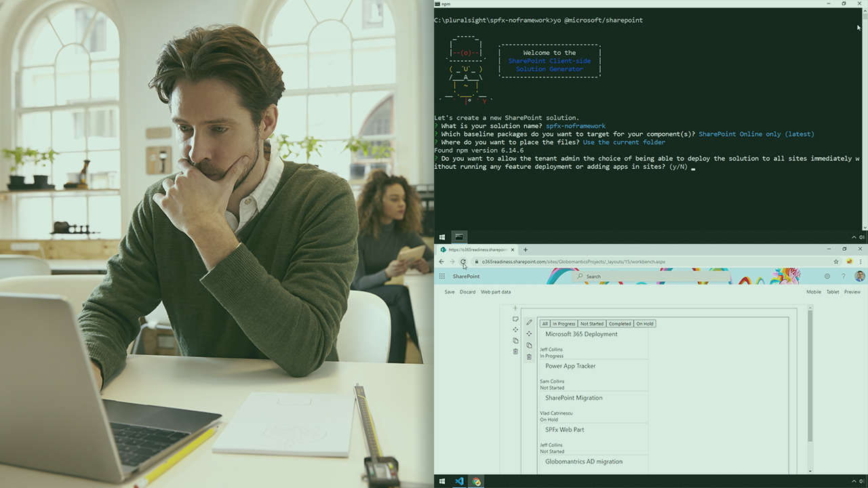Expand hidden icons in the system tray
The height and width of the screenshot is (488, 868).
[x=853, y=481]
